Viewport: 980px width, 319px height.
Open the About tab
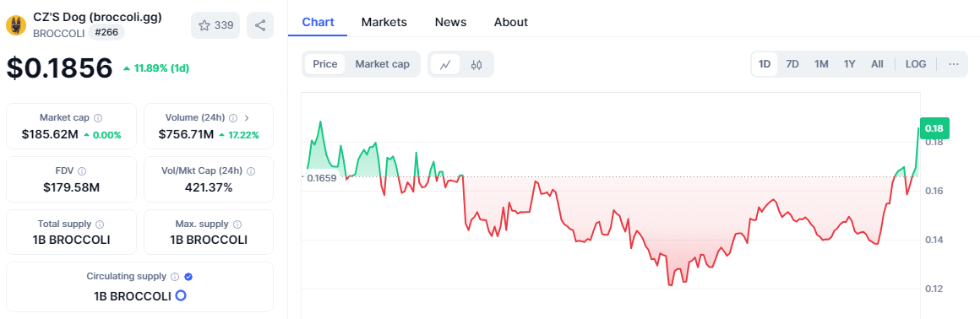tap(510, 22)
